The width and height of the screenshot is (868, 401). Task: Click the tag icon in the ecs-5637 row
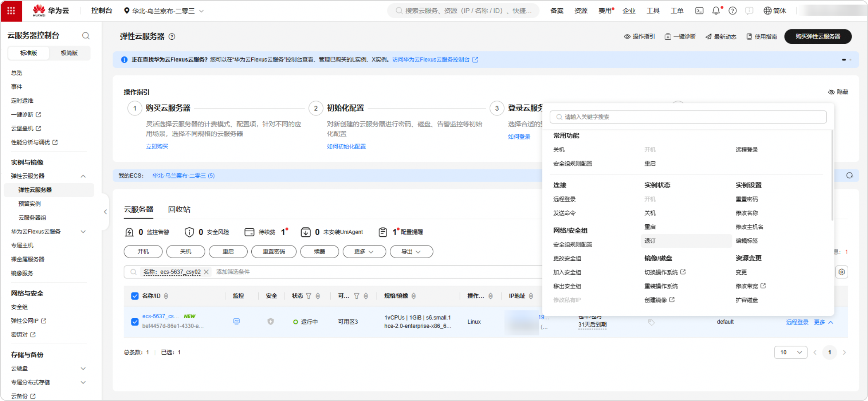click(651, 322)
